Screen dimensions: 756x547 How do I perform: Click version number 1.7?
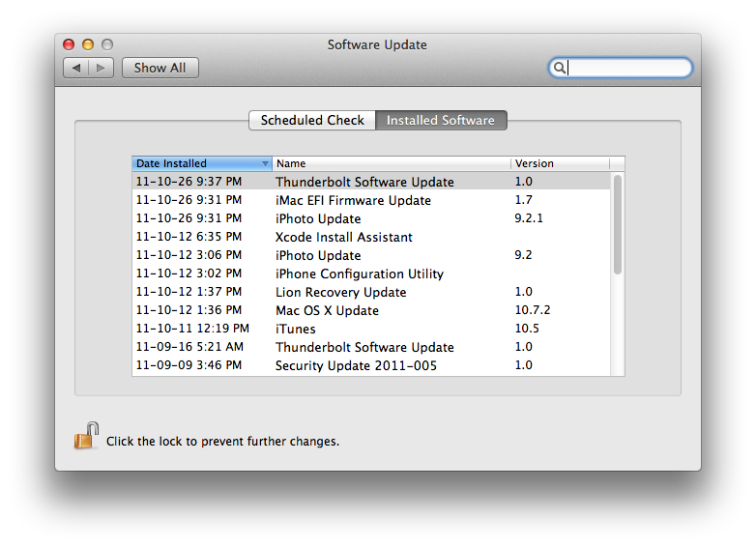click(x=523, y=200)
